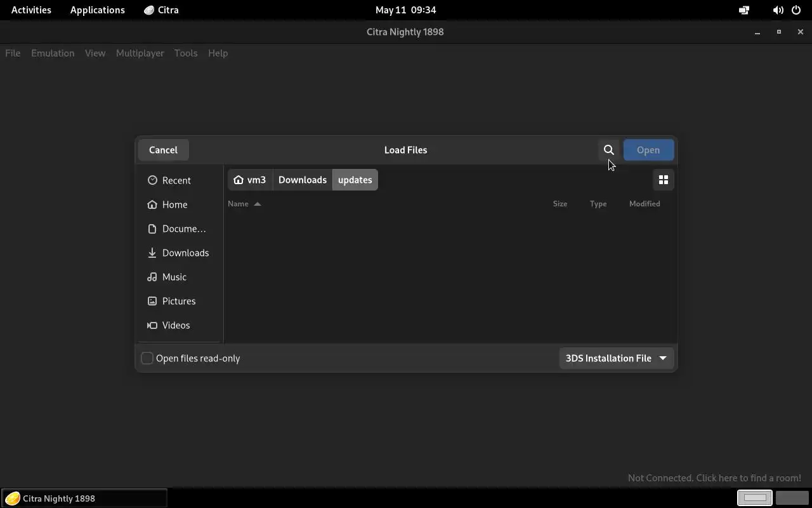Image resolution: width=812 pixels, height=508 pixels.
Task: Click the search magnifier icon in Load Files
Action: tap(608, 150)
